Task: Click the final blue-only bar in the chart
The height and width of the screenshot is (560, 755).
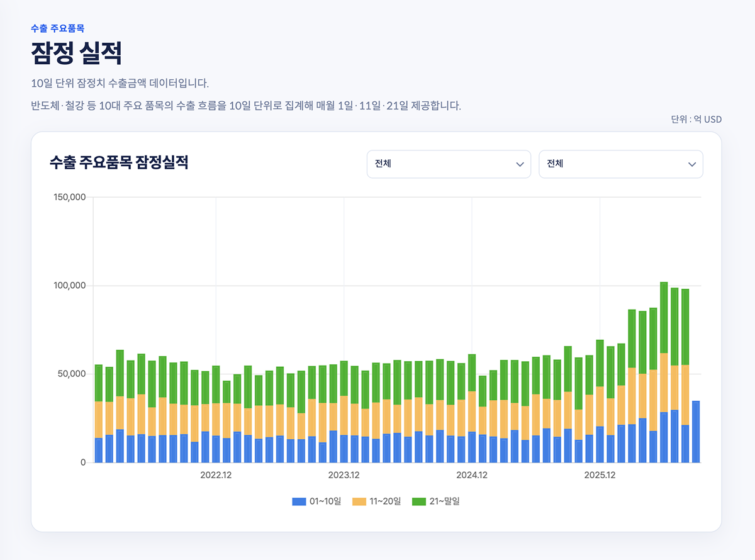Action: 696,432
